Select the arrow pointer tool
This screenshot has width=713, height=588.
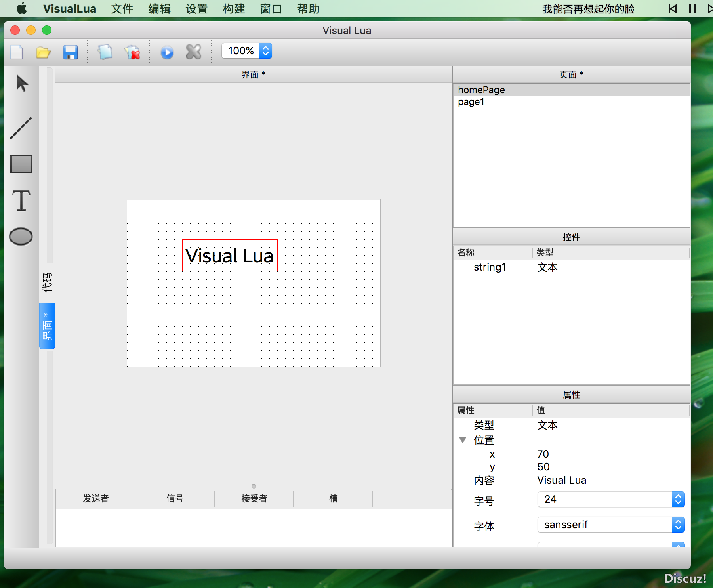[22, 84]
